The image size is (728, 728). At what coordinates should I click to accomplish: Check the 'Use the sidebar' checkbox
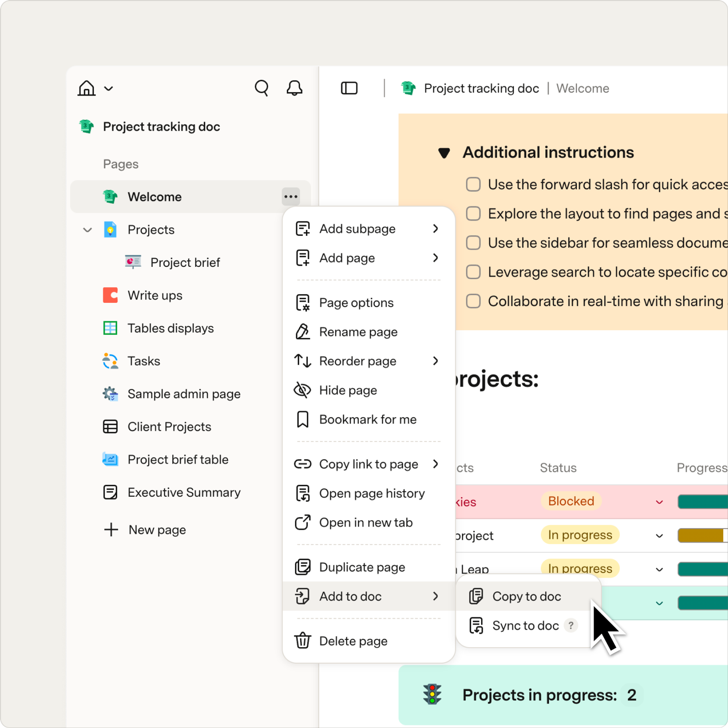[x=473, y=243]
